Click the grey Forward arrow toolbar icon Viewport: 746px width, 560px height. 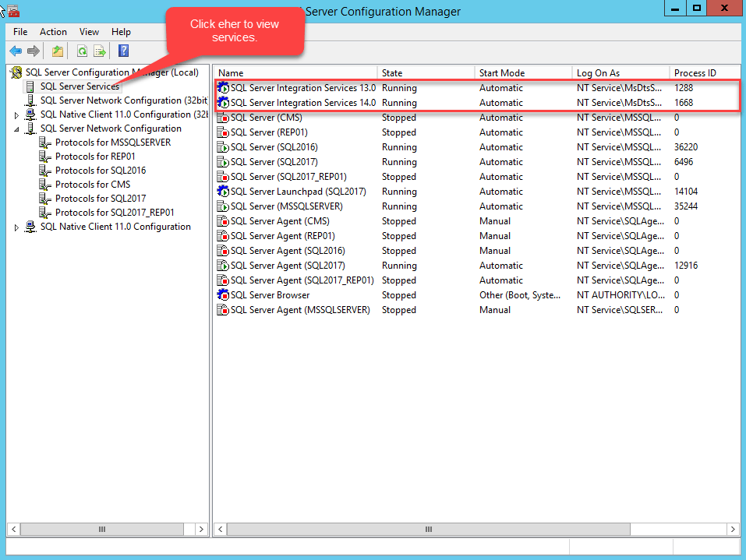coord(34,51)
